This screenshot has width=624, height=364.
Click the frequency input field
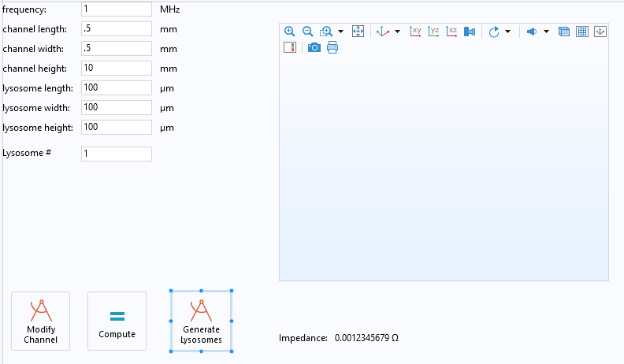pos(116,9)
